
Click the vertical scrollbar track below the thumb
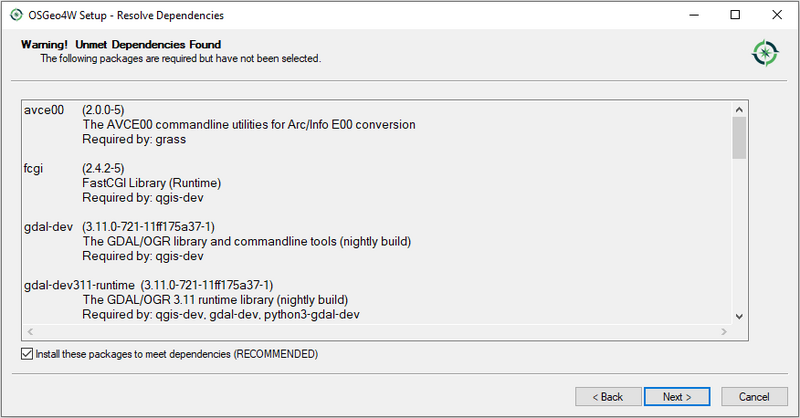click(x=740, y=240)
